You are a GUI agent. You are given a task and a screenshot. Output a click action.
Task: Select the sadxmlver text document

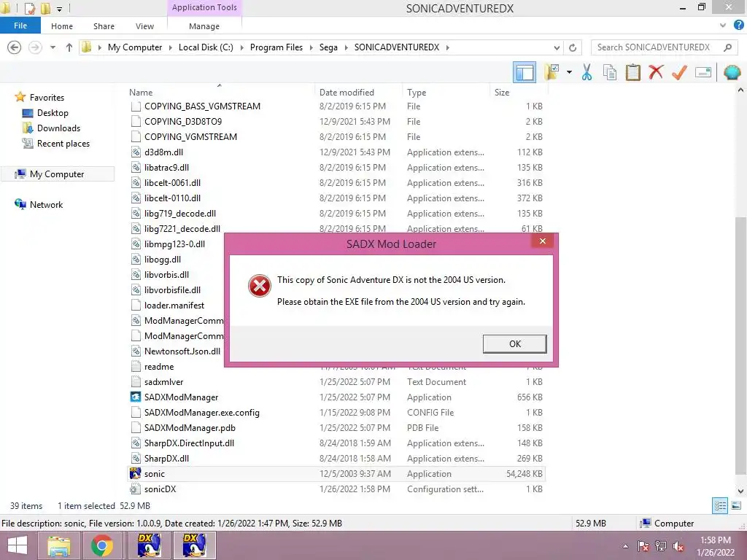336,382
